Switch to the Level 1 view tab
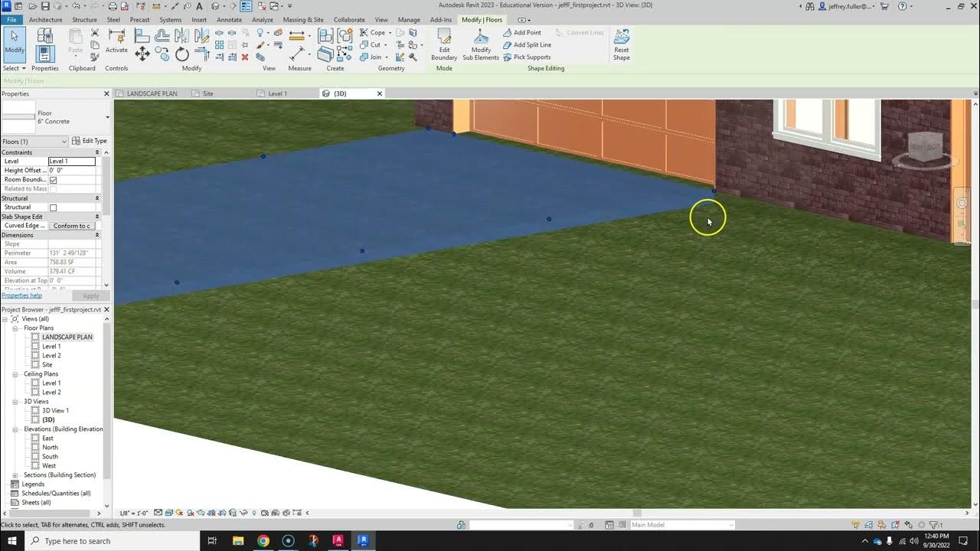980x551 pixels. tap(277, 93)
